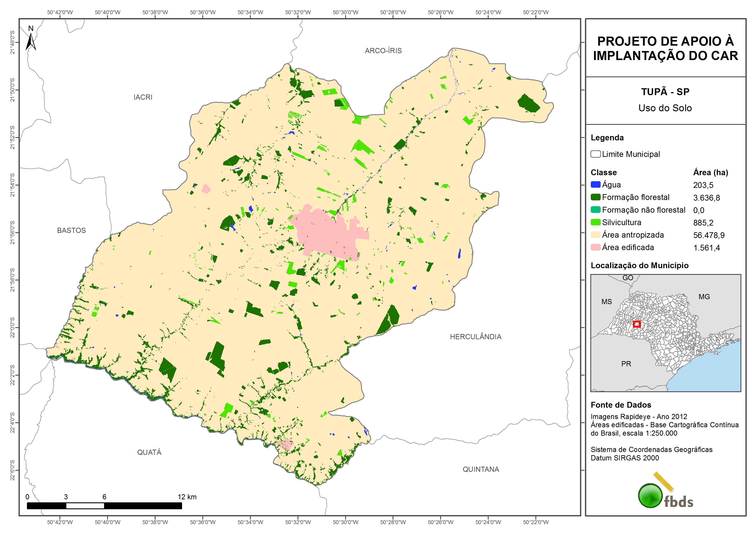Screen dimensions: 756x534
Task: Click the IACRI municipality label
Action: tap(143, 97)
